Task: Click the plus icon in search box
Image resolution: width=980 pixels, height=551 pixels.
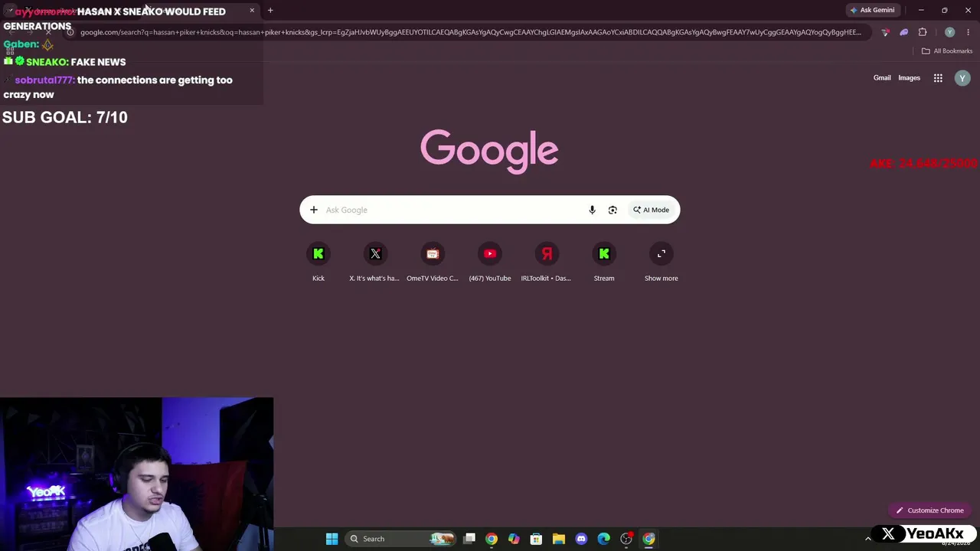Action: tap(314, 210)
